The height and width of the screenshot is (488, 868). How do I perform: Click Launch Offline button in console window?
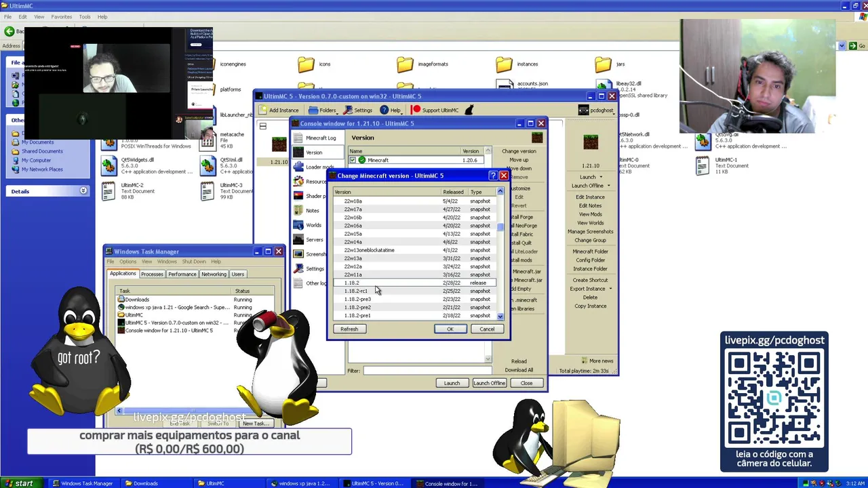pyautogui.click(x=489, y=383)
